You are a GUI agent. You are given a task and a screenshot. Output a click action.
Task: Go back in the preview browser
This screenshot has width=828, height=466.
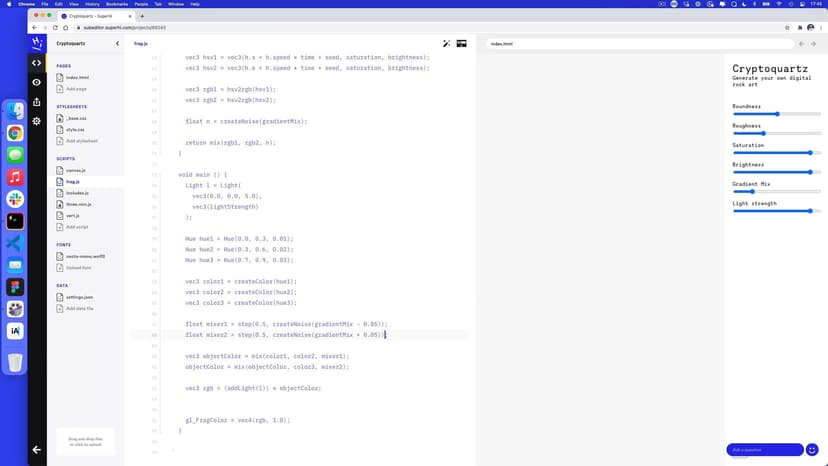[x=801, y=44]
